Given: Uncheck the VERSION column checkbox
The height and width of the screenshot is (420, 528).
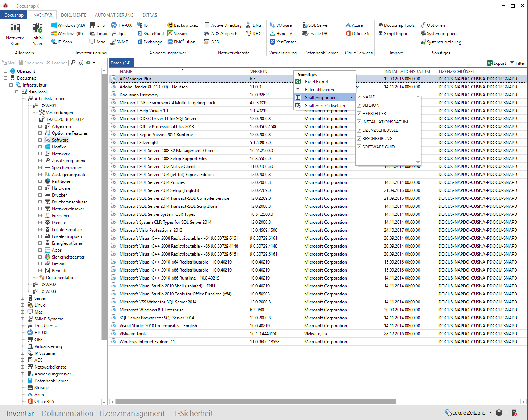Looking at the screenshot, I should (359, 105).
